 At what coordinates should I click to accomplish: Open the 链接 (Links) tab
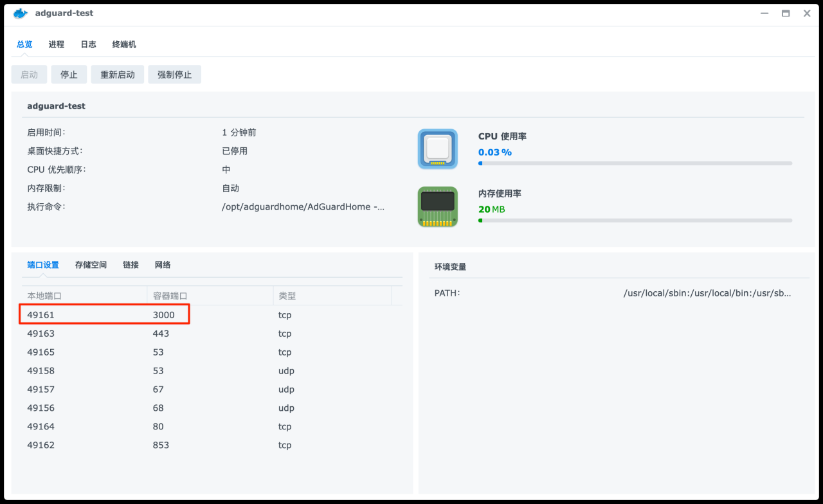(x=131, y=264)
